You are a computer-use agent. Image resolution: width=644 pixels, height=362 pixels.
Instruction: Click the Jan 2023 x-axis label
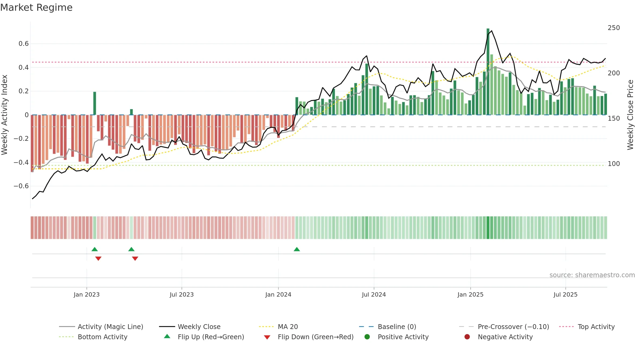coord(86,294)
